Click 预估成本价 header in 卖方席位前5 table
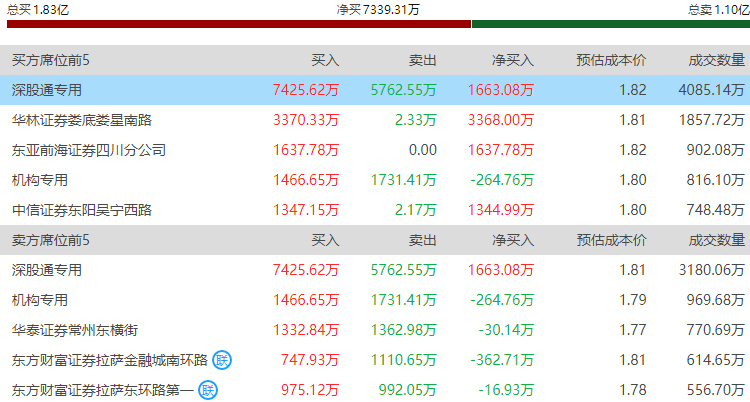750x402 pixels. [611, 240]
